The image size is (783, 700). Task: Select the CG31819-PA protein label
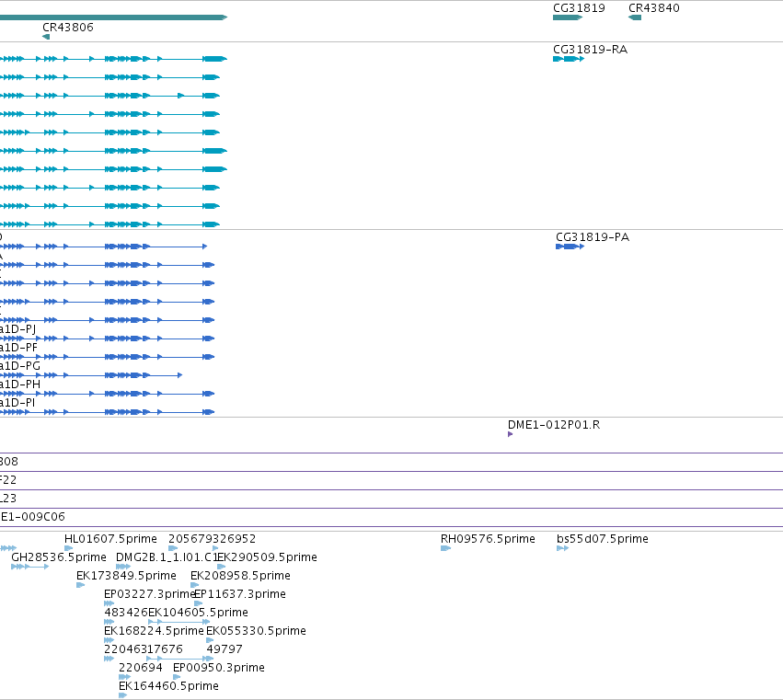coord(593,237)
